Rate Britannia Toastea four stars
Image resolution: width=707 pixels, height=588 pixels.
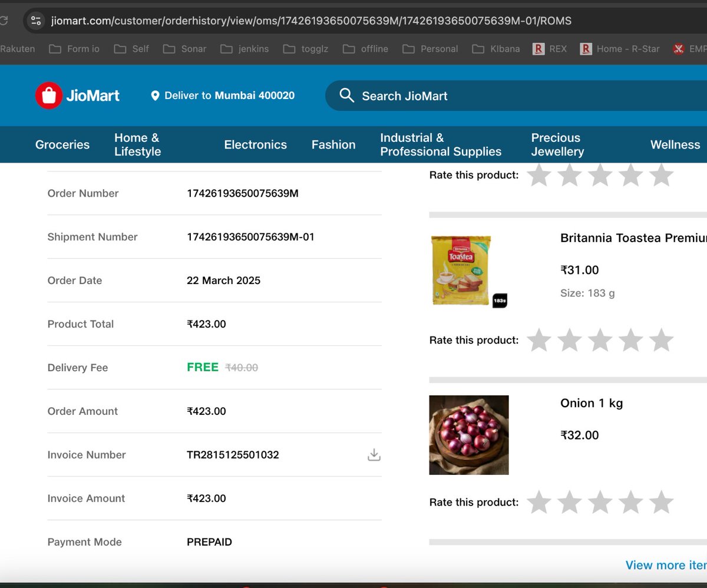pyautogui.click(x=630, y=340)
